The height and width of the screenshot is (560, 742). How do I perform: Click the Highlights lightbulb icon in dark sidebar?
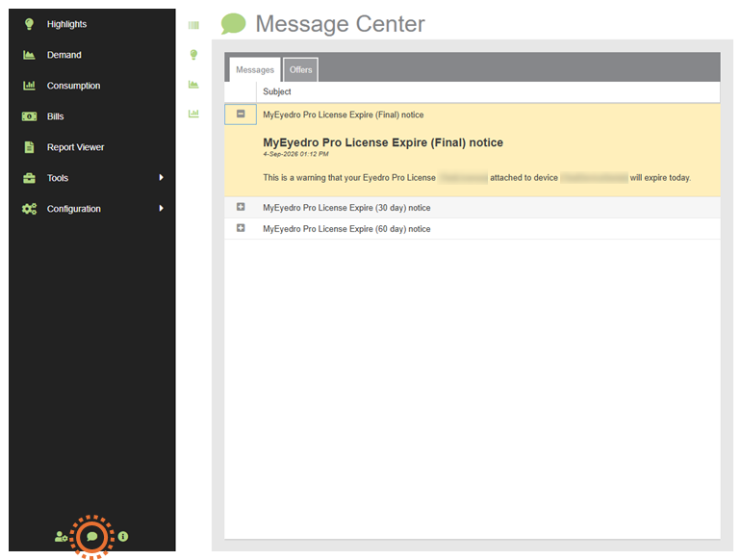(x=29, y=24)
